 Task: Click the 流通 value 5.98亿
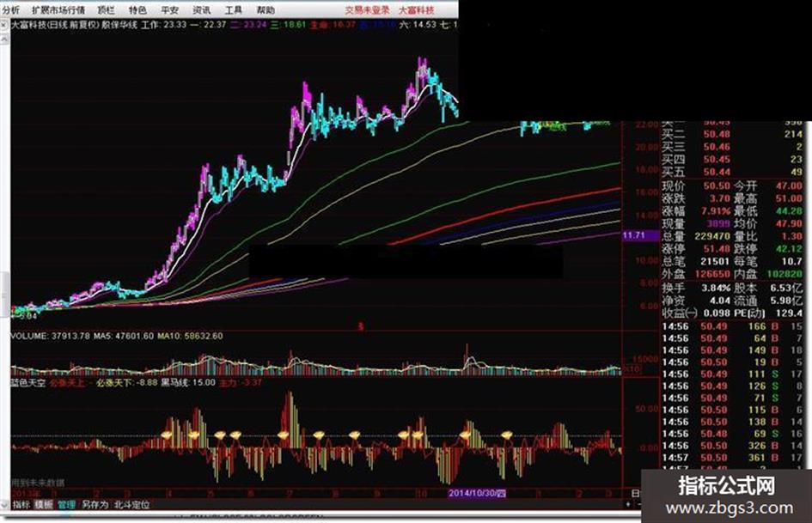point(786,301)
